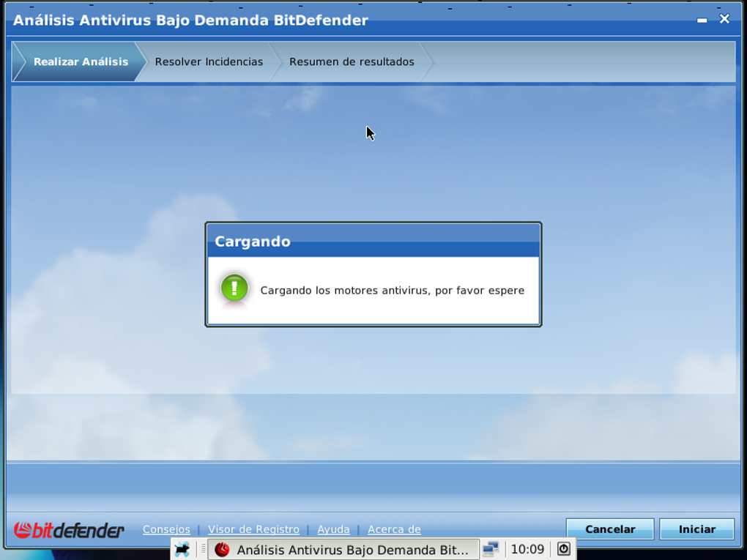Close the BitDefender analysis window
Screen dimensions: 747x560
tap(724, 18)
